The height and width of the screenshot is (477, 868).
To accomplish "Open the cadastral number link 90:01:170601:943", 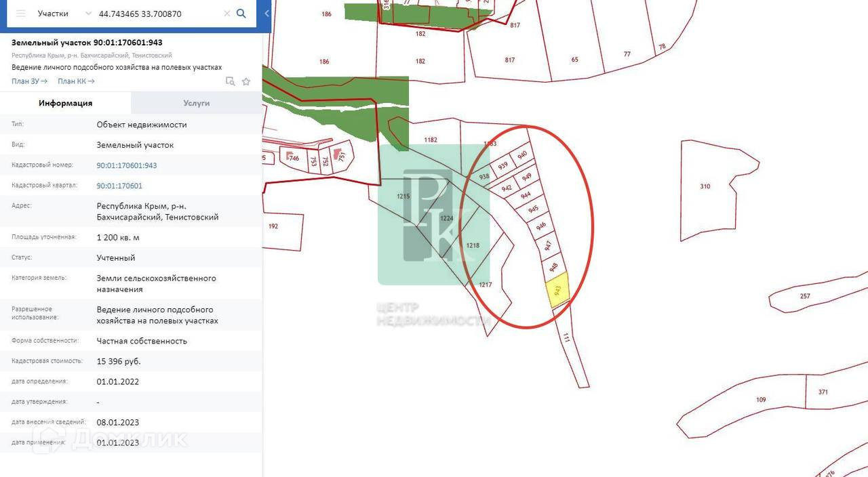I will click(127, 165).
